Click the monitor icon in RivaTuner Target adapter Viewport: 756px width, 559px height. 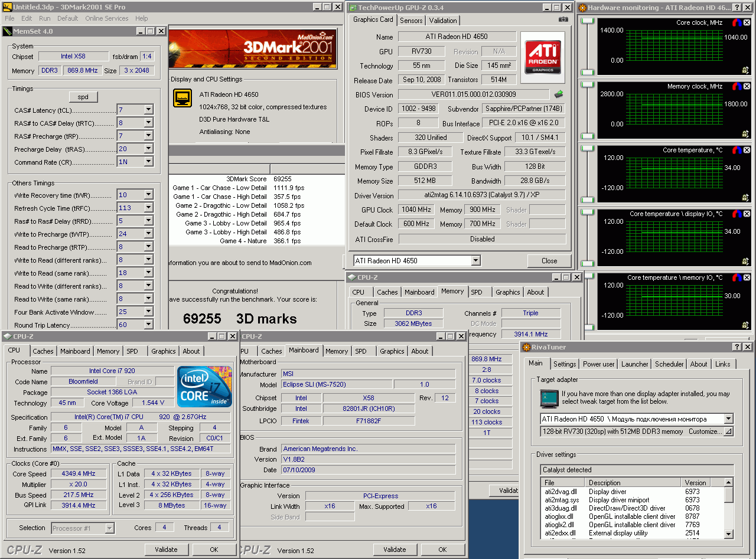tap(549, 398)
